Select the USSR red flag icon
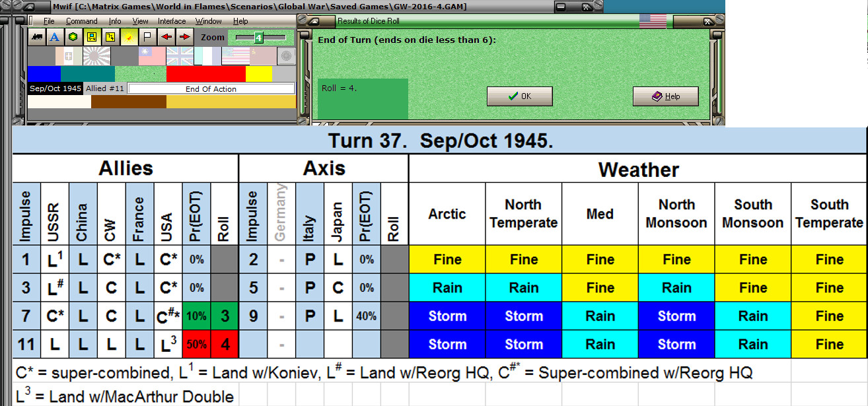868x406 pixels. tap(262, 56)
